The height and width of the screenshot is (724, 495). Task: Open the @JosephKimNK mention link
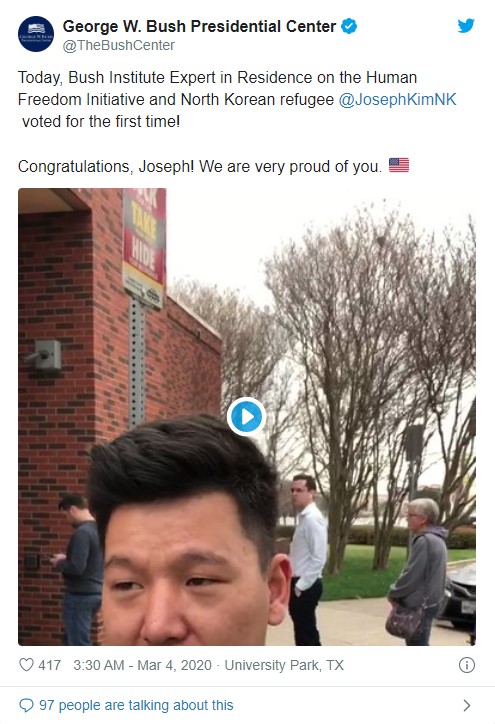(x=398, y=99)
